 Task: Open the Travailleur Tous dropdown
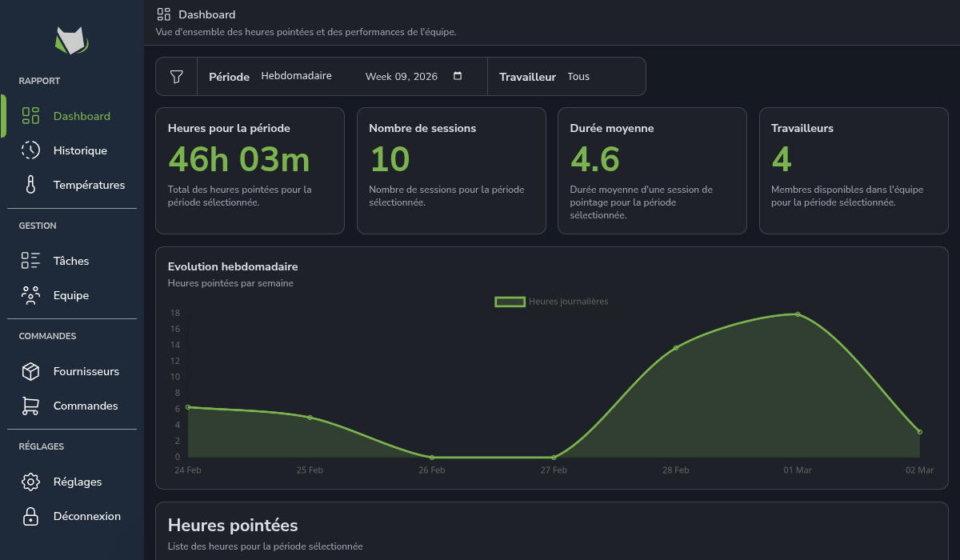578,75
